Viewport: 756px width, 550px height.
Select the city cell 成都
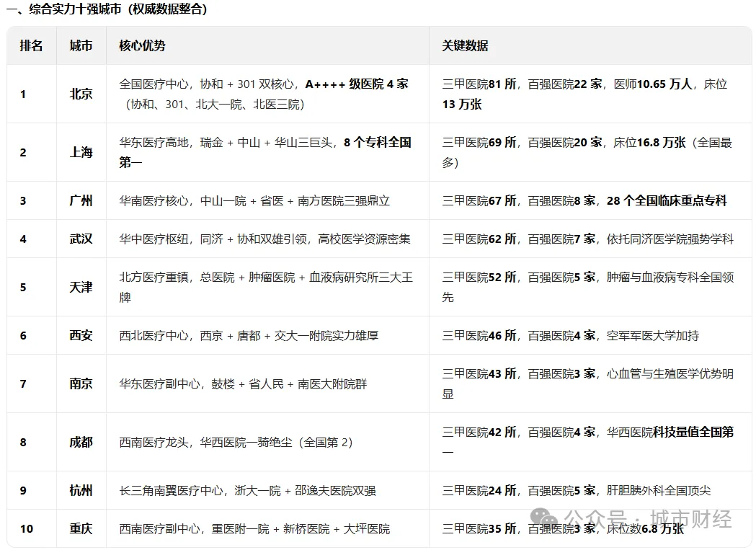coord(81,442)
